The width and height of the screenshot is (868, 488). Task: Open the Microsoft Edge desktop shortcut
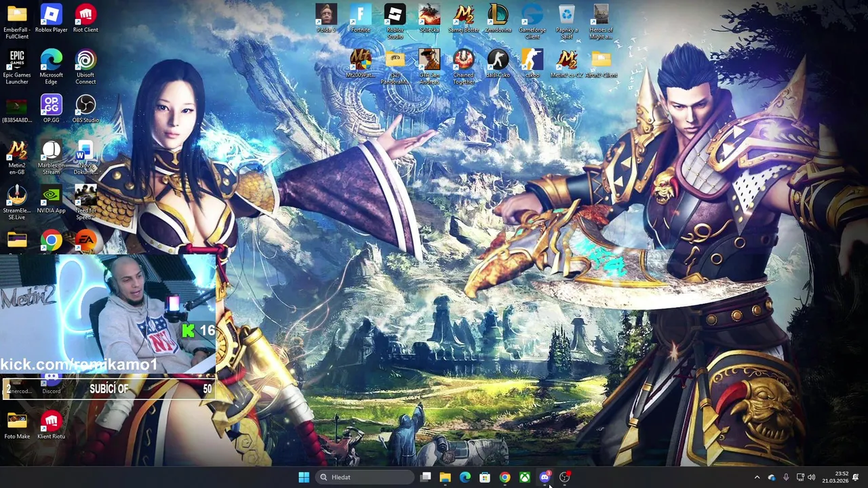pos(51,66)
